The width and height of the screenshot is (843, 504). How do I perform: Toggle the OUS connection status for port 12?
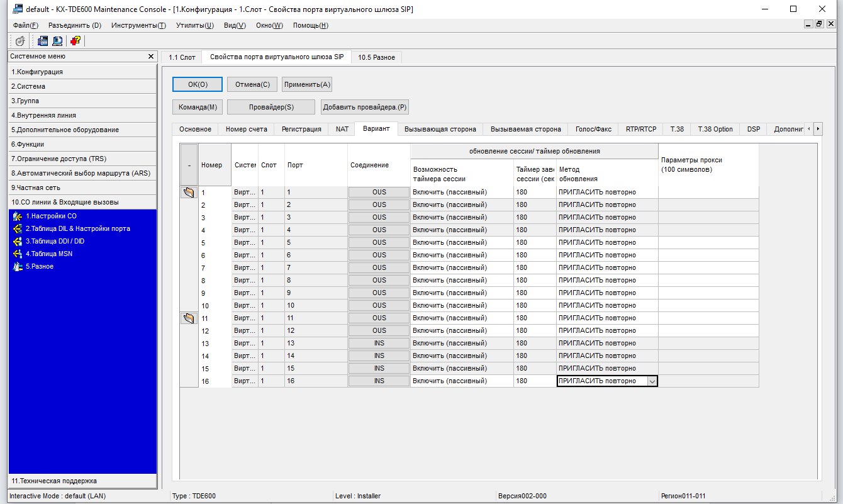[x=379, y=330]
